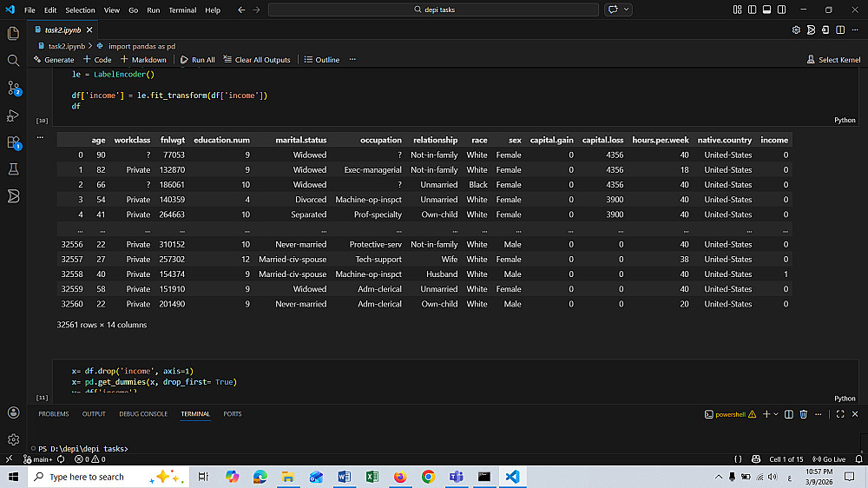Click 'Cell 1 of 15' status entry

tap(786, 459)
